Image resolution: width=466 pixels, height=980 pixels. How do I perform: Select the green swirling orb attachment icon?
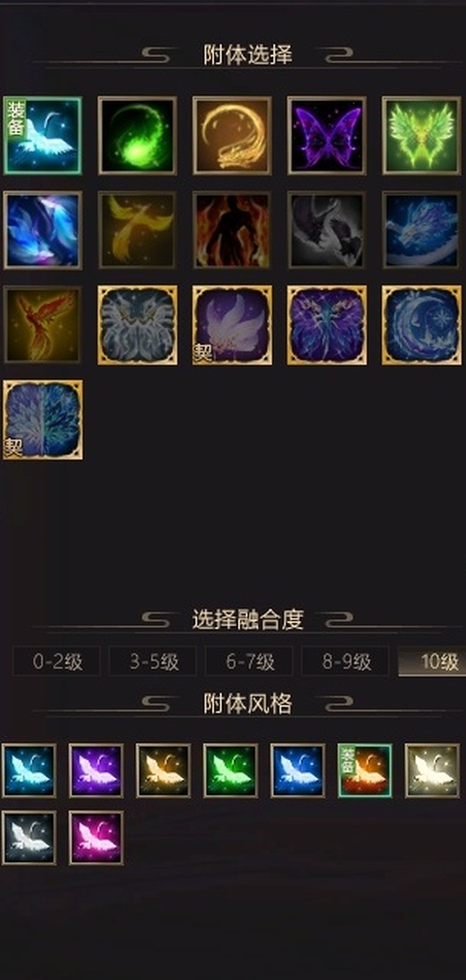(137, 135)
